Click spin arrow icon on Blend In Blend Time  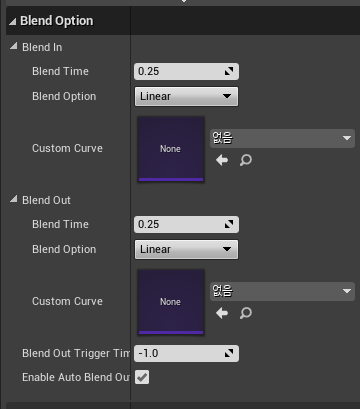pos(229,71)
